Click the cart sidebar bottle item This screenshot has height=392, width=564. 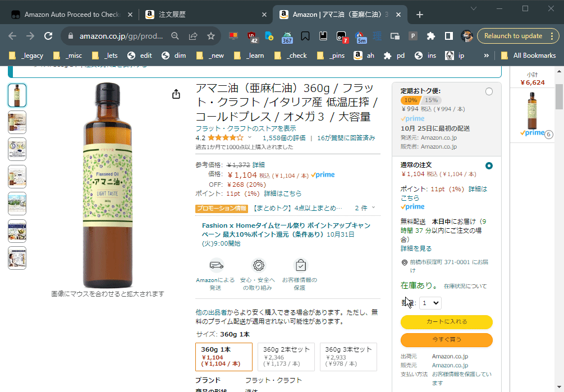coord(533,110)
